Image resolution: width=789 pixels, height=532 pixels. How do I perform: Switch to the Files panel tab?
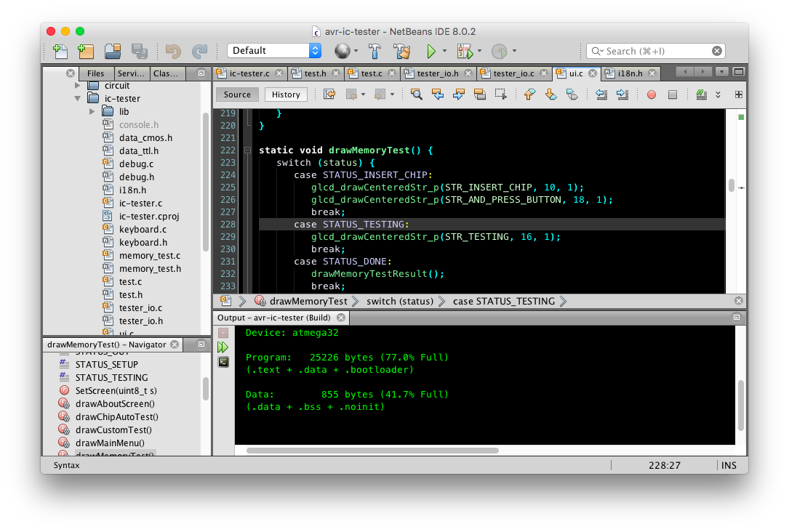coord(95,73)
